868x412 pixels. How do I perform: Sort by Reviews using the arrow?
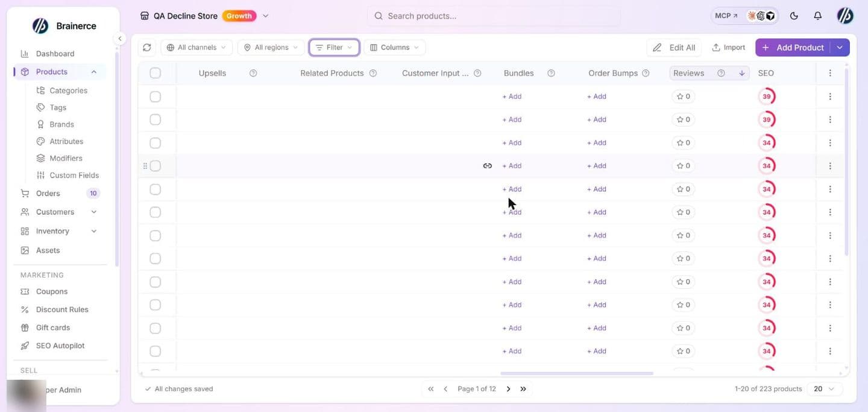[741, 74]
